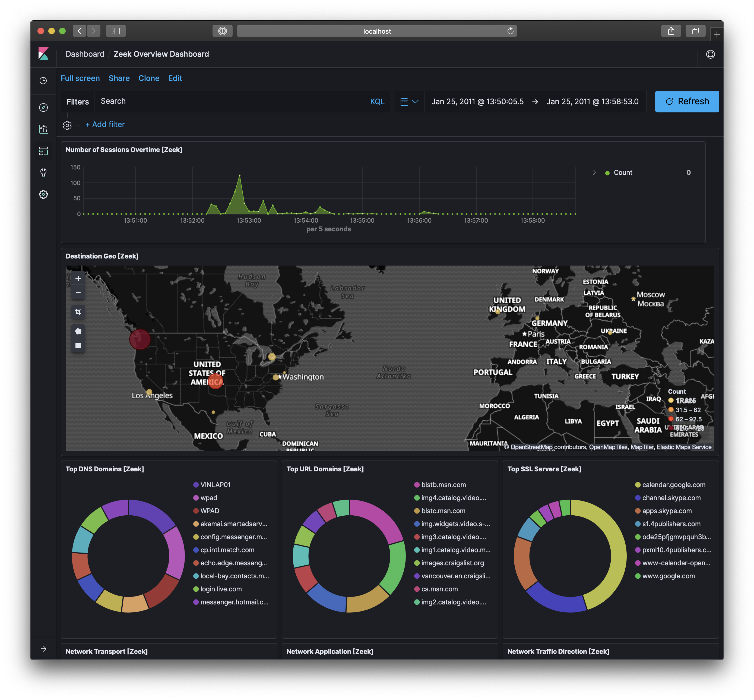Open recently viewed clock icon
Viewport: 754px width, 700px height.
coord(43,81)
